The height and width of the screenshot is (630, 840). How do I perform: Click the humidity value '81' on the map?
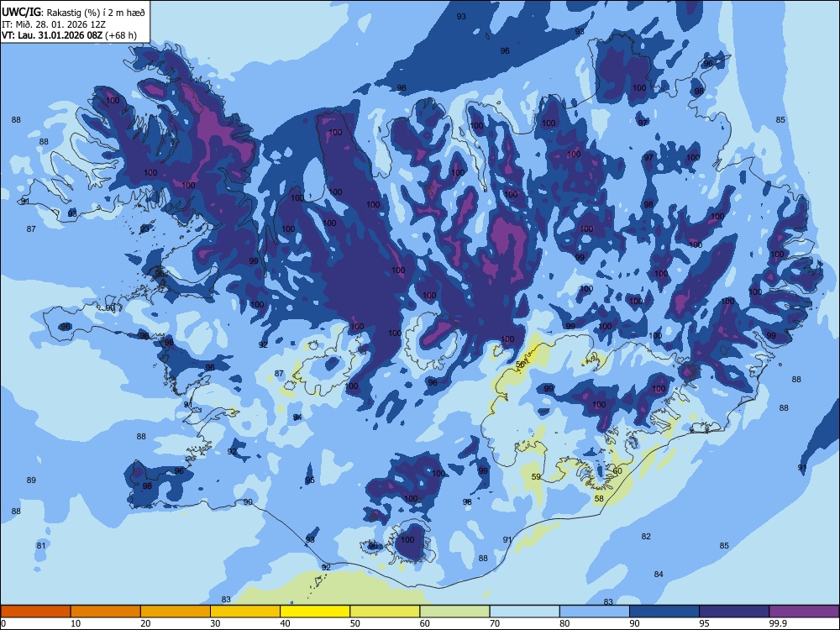tap(40, 545)
